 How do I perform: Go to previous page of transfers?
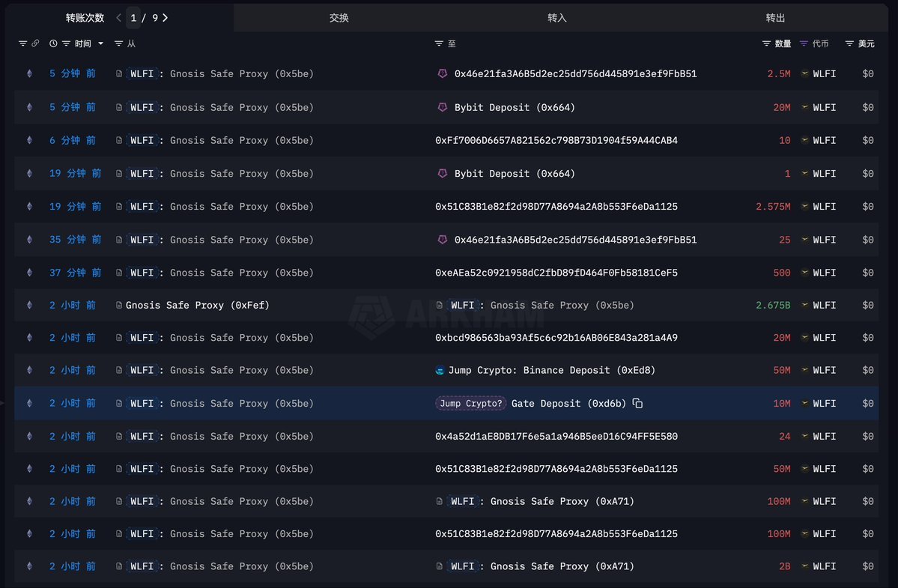[118, 18]
